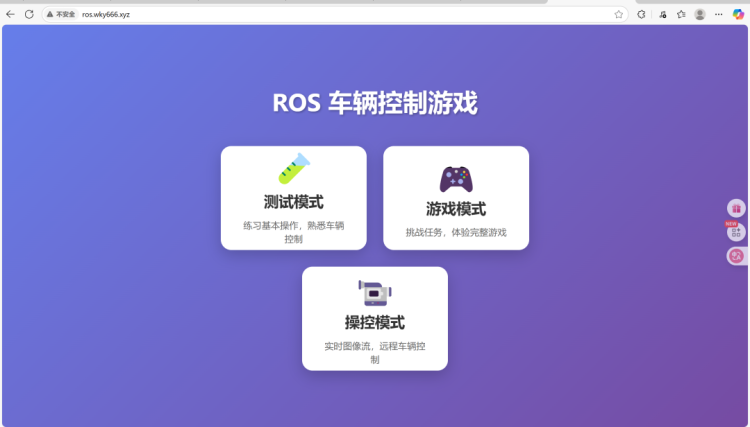Screen dimensions: 750x427
Task: Click the browser profile avatar
Action: (x=700, y=14)
